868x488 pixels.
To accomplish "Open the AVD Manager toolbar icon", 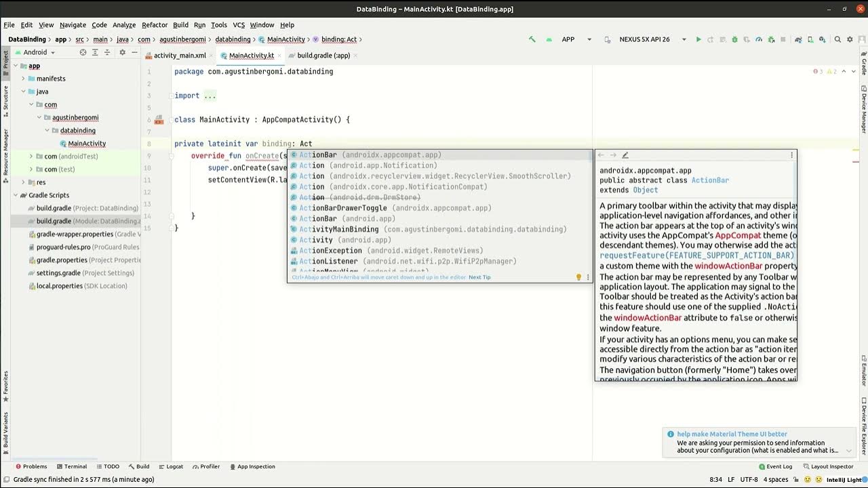I will 810,39.
